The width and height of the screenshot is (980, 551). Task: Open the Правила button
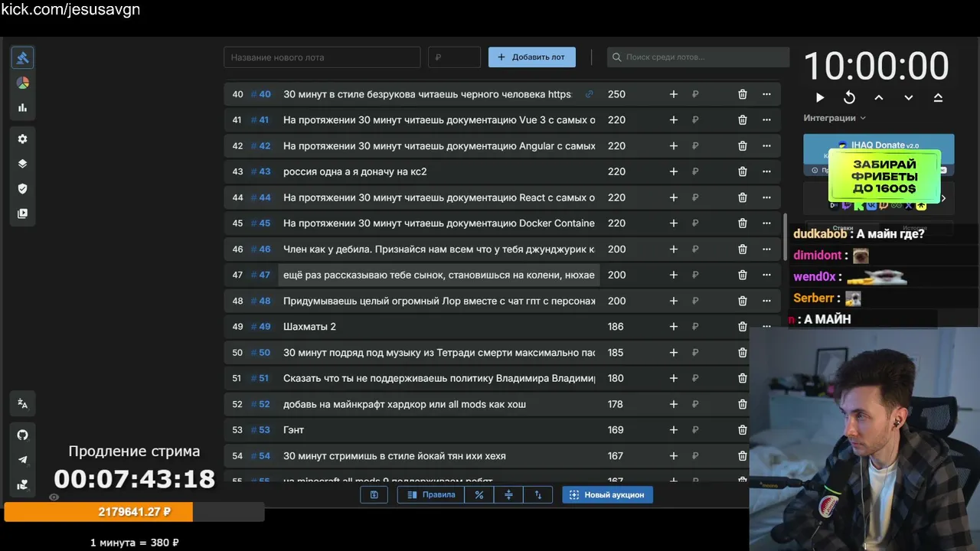[431, 495]
